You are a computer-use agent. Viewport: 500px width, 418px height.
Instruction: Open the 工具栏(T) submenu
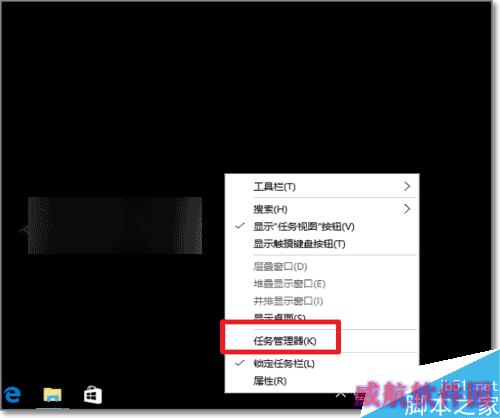(322, 186)
